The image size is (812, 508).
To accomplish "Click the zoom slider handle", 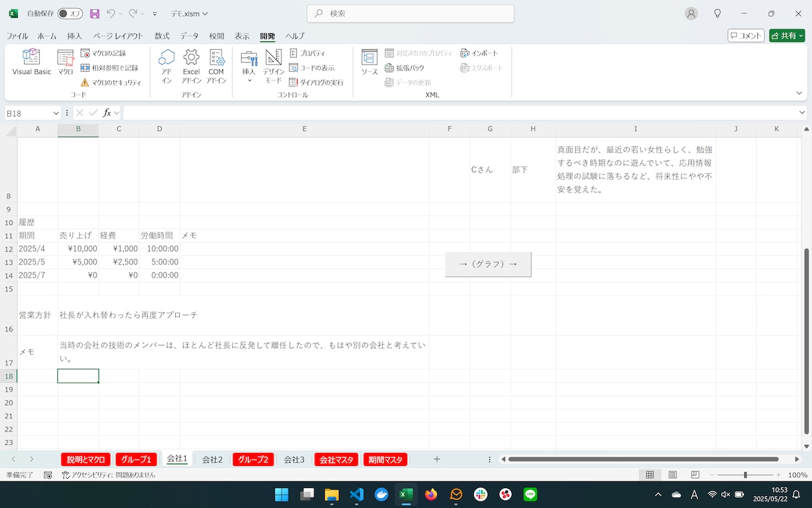I will coord(745,475).
